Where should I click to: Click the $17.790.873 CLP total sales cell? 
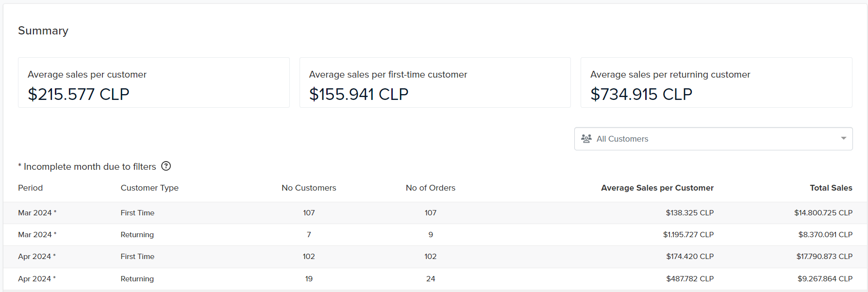824,257
